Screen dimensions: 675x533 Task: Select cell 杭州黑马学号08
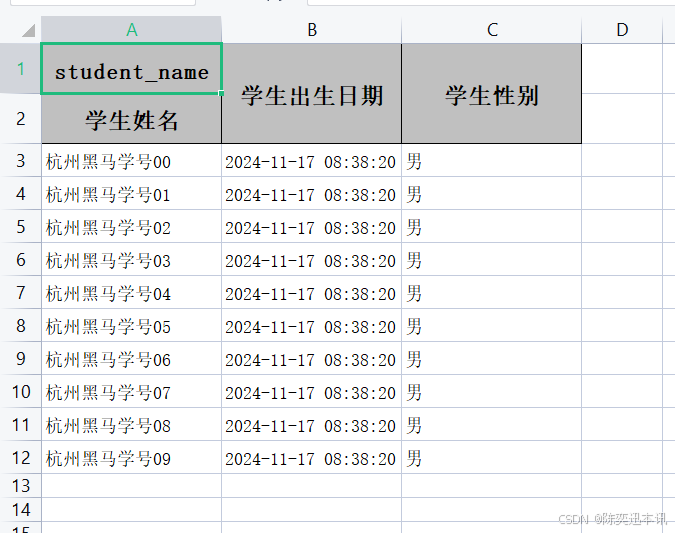tap(132, 425)
